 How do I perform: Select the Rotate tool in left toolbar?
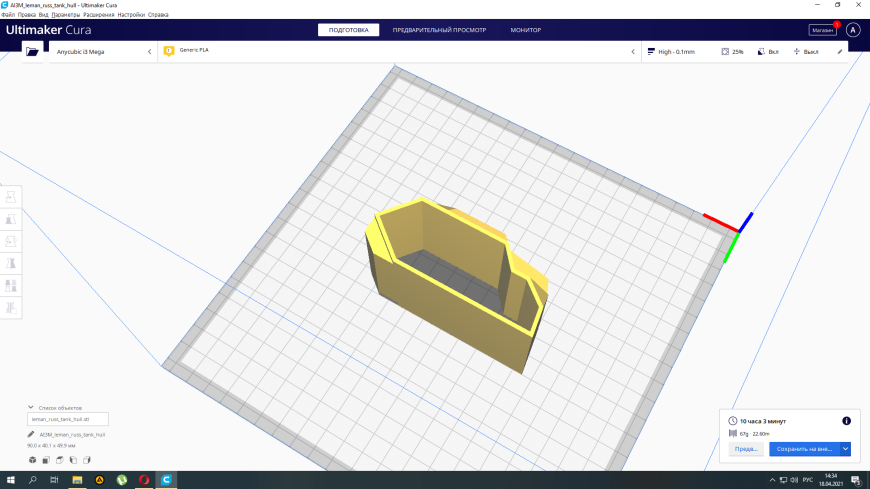(11, 241)
